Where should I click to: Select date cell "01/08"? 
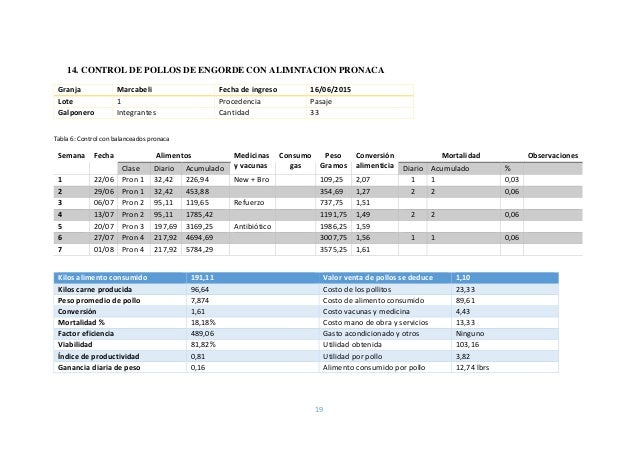click(104, 249)
